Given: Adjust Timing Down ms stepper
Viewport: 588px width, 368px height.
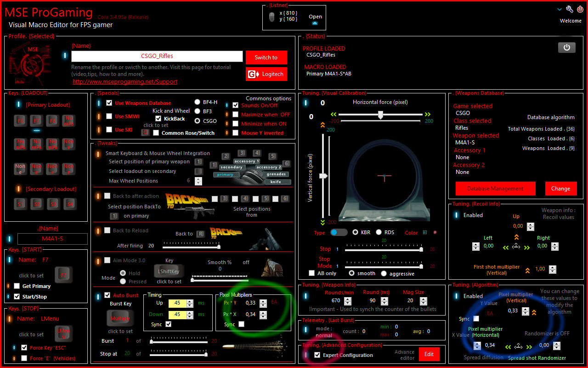Looking at the screenshot, I should pyautogui.click(x=190, y=315).
